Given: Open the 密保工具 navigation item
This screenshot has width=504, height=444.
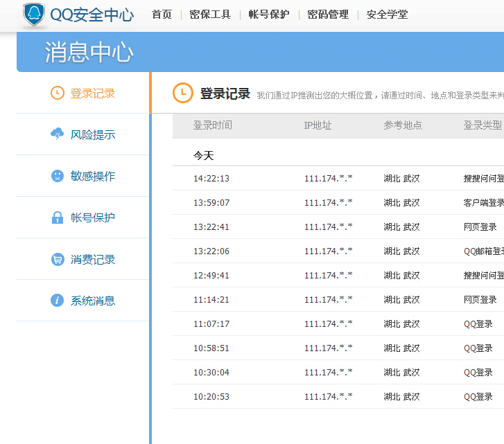Looking at the screenshot, I should (x=210, y=15).
